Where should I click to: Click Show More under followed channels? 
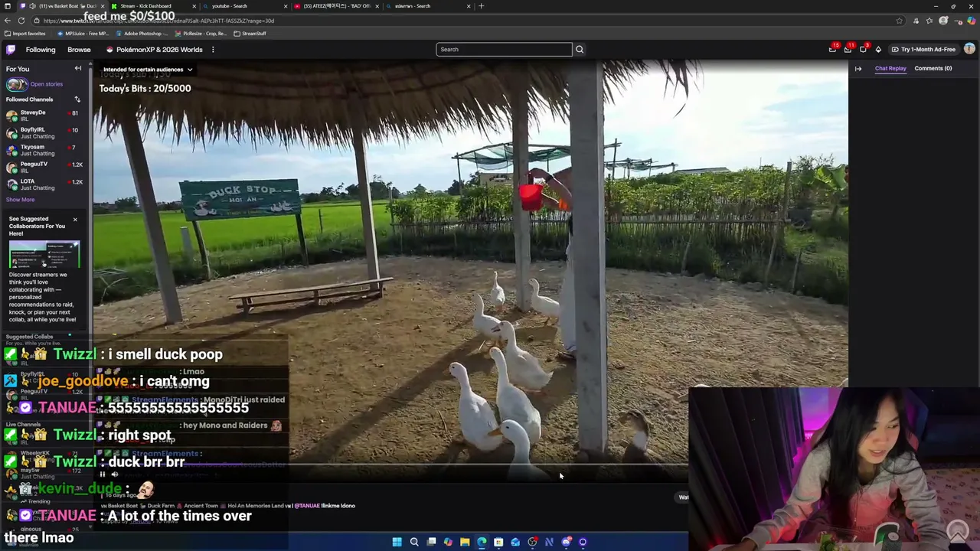coord(20,200)
